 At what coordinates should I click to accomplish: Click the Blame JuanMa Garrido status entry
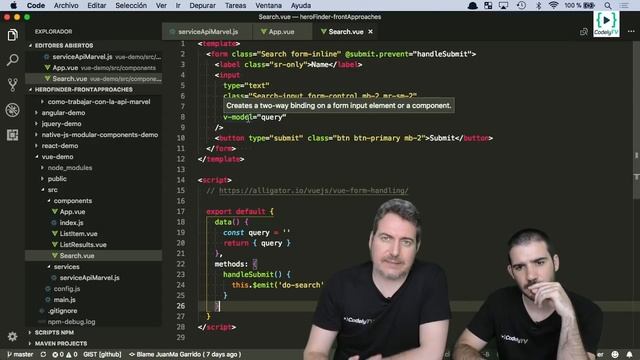[x=185, y=354]
